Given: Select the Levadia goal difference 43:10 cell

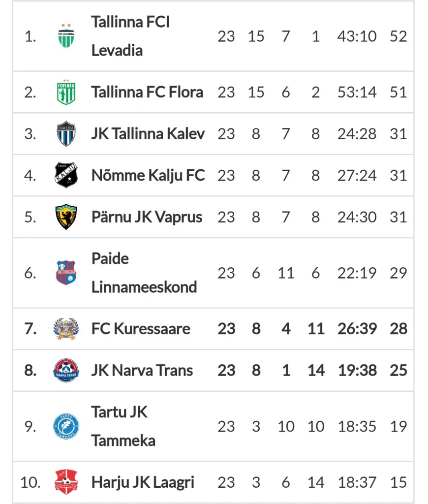Looking at the screenshot, I should 357,36.
